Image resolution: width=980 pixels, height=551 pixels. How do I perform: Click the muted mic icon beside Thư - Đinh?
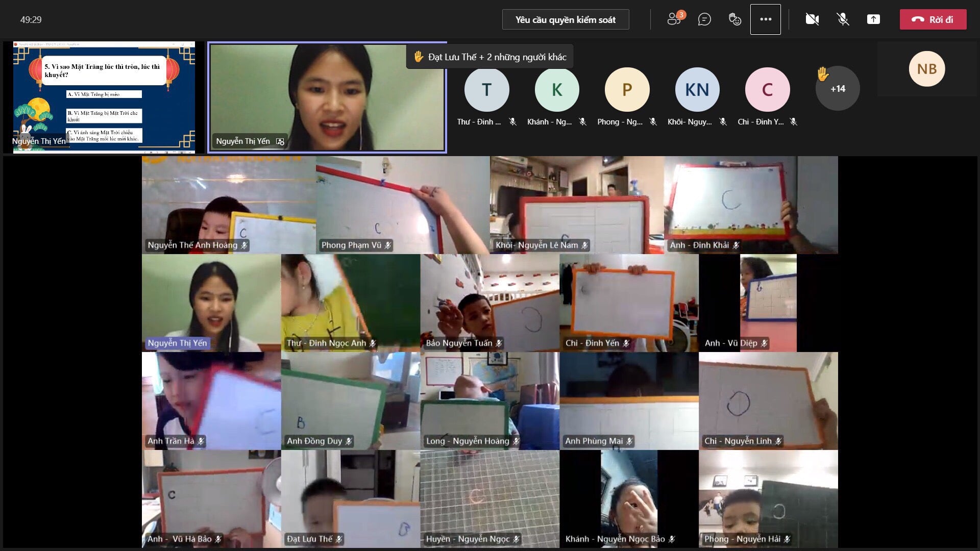[x=512, y=122]
